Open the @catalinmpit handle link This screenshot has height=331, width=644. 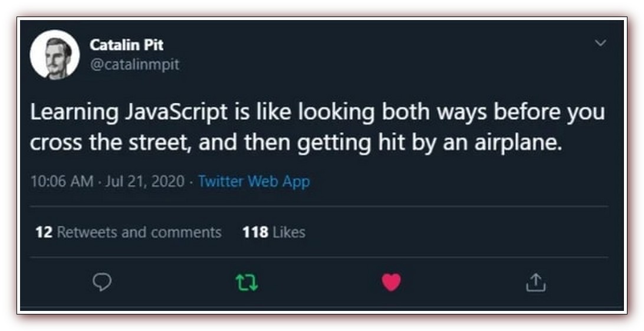134,64
